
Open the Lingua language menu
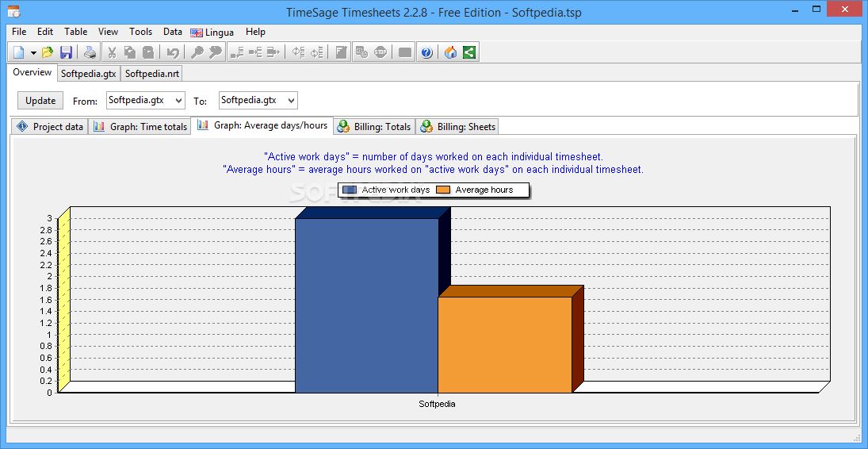212,33
